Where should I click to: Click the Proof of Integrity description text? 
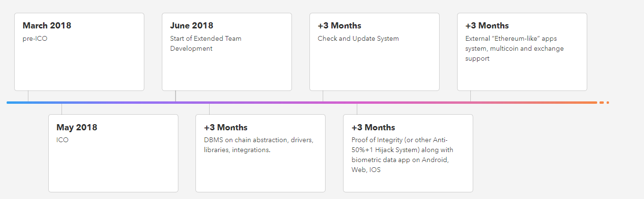click(x=402, y=155)
